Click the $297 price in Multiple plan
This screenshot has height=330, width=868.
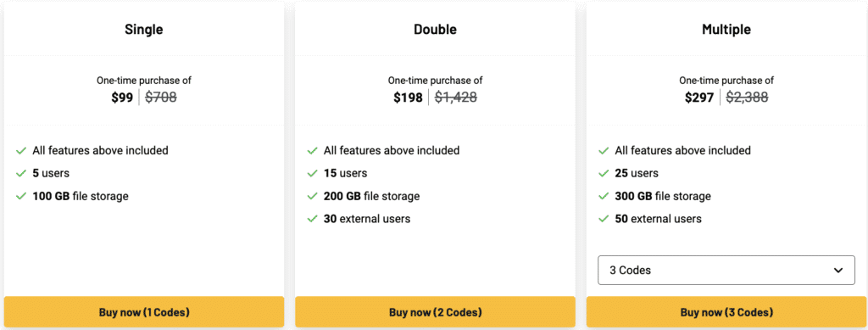tap(699, 98)
